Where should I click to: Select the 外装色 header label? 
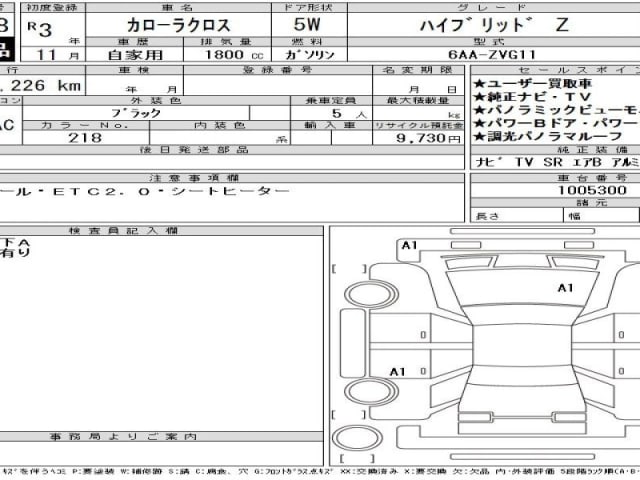156,100
